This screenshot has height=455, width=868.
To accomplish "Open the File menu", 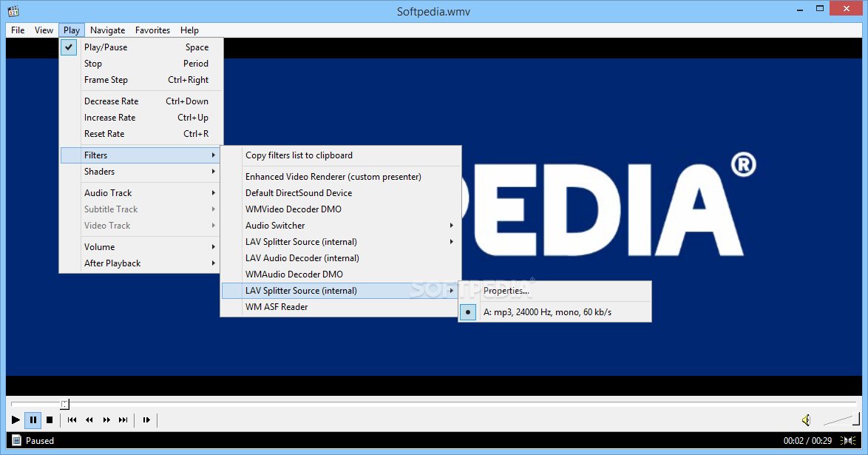I will pos(18,30).
